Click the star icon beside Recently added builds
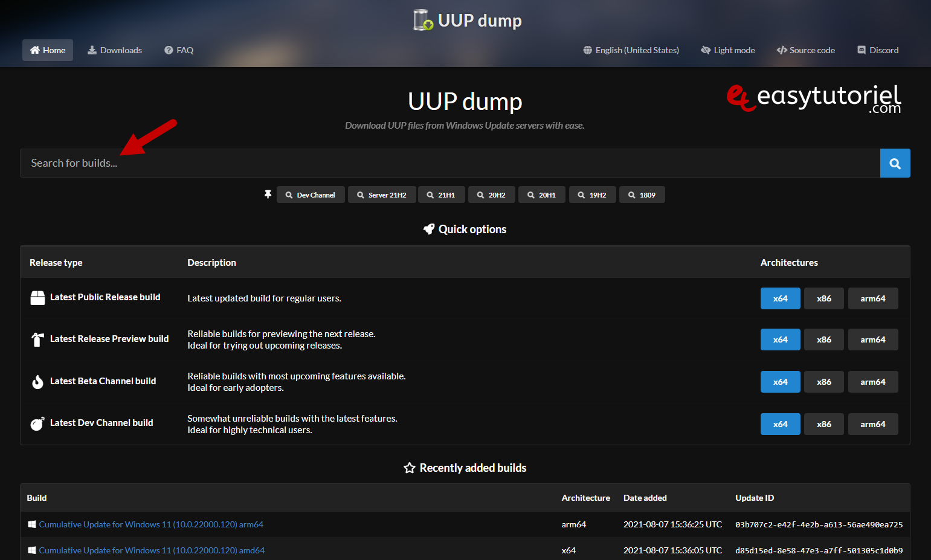Image resolution: width=931 pixels, height=560 pixels. point(409,468)
